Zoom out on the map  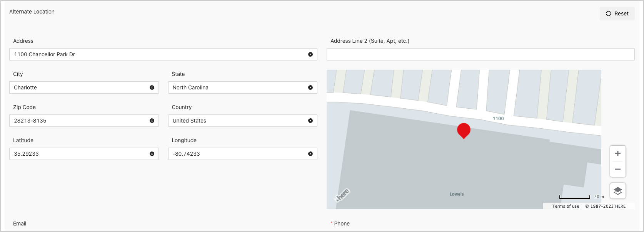point(617,169)
